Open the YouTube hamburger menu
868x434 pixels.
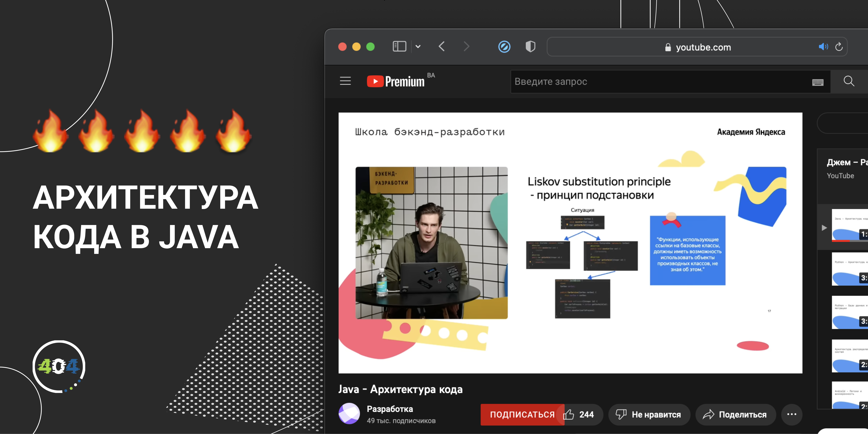click(345, 81)
